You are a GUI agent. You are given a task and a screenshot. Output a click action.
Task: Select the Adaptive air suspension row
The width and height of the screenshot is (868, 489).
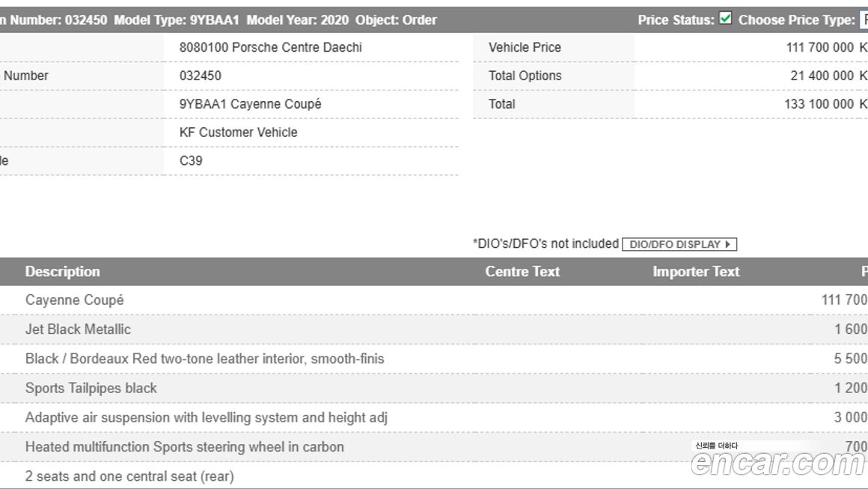click(x=206, y=418)
